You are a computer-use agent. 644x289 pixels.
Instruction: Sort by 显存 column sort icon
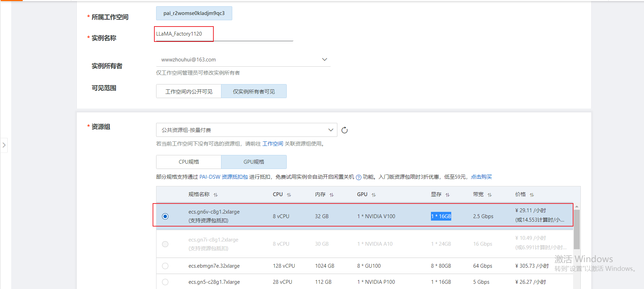point(447,195)
